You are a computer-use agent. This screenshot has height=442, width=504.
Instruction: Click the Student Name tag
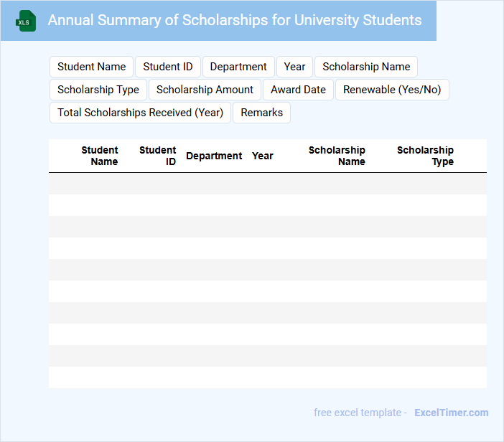tap(91, 67)
